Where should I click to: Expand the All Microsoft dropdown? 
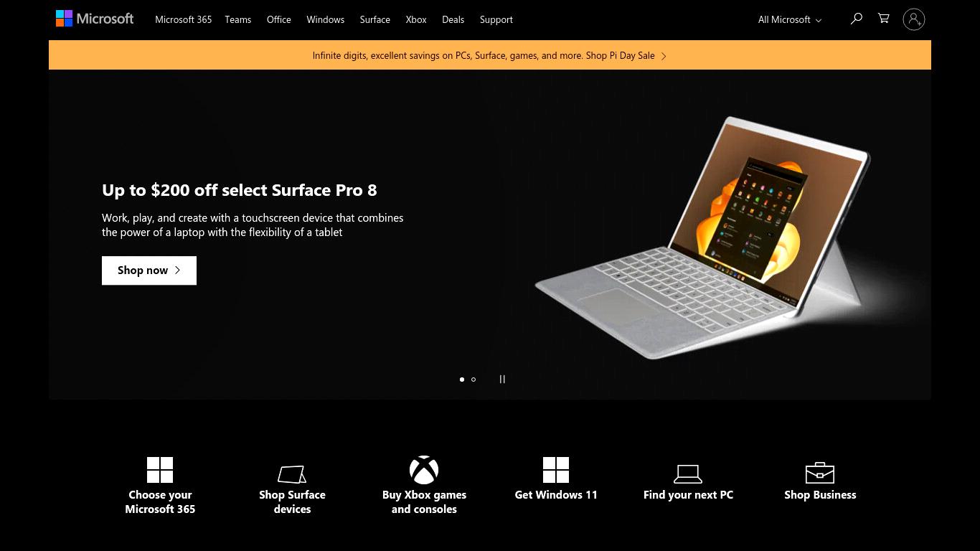(x=790, y=19)
